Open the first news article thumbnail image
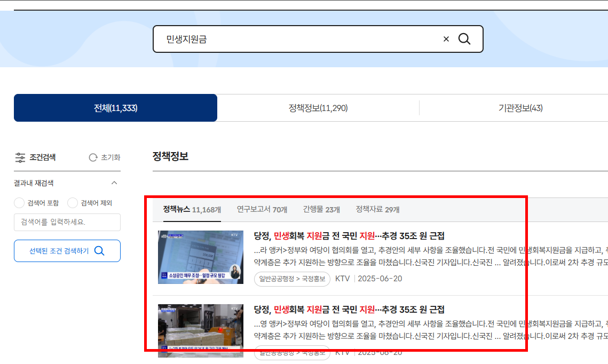 pyautogui.click(x=201, y=257)
